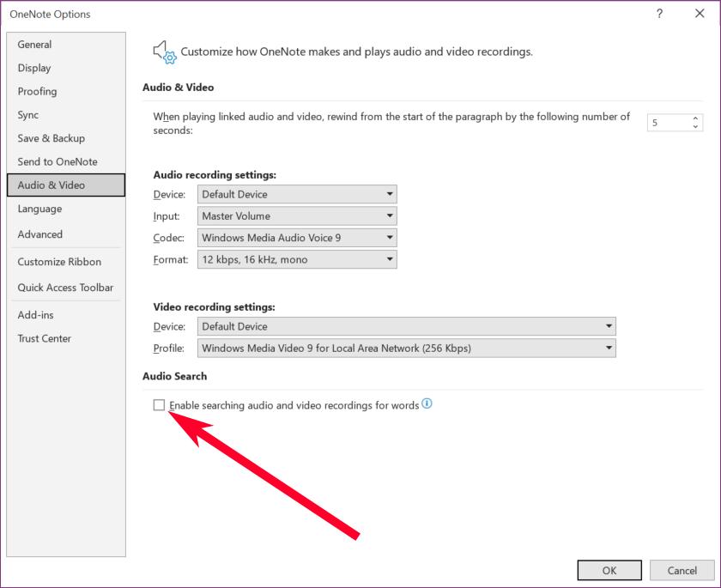Click the info icon next to audio search option
Viewport: 721px width, 588px height.
click(x=425, y=403)
